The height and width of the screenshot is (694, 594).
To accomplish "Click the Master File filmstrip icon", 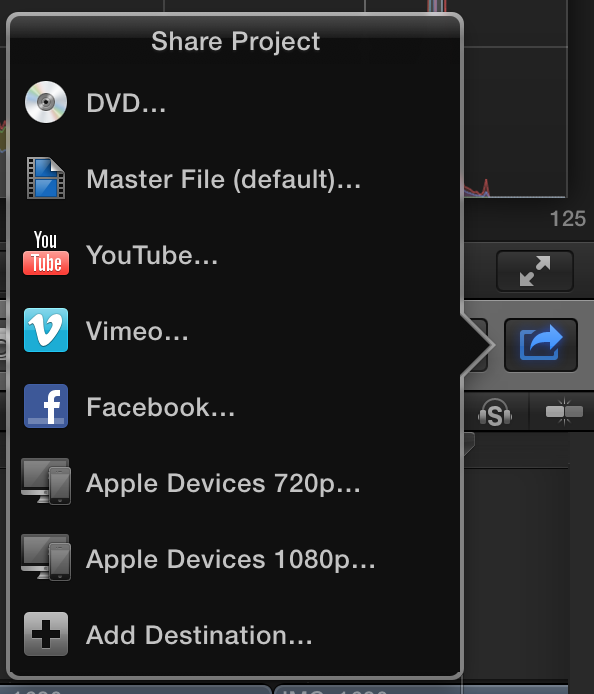I will [46, 178].
